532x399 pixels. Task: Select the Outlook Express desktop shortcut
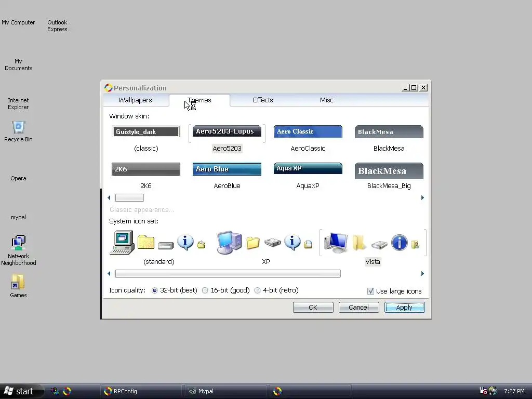(x=57, y=26)
